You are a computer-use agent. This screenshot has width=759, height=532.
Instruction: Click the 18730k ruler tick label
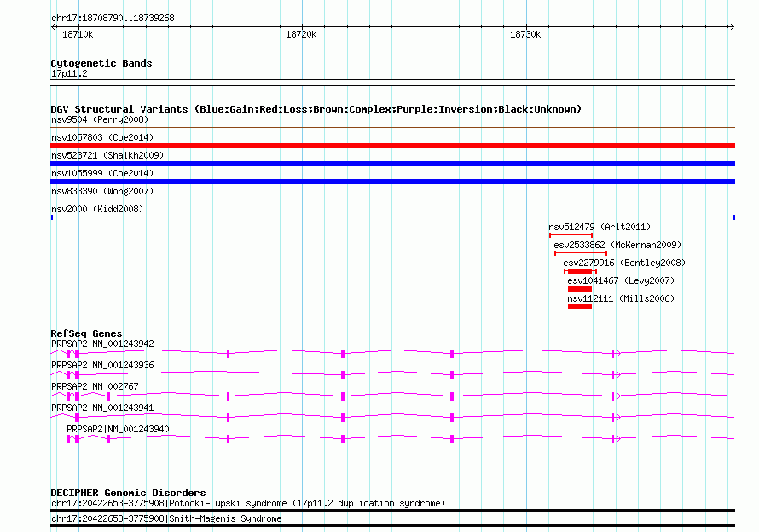[x=525, y=34]
